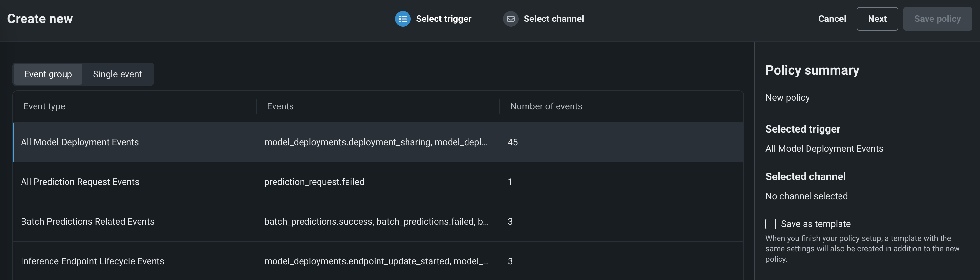Click the Select trigger list icon
Viewport: 980px width, 280px height.
pos(403,19)
